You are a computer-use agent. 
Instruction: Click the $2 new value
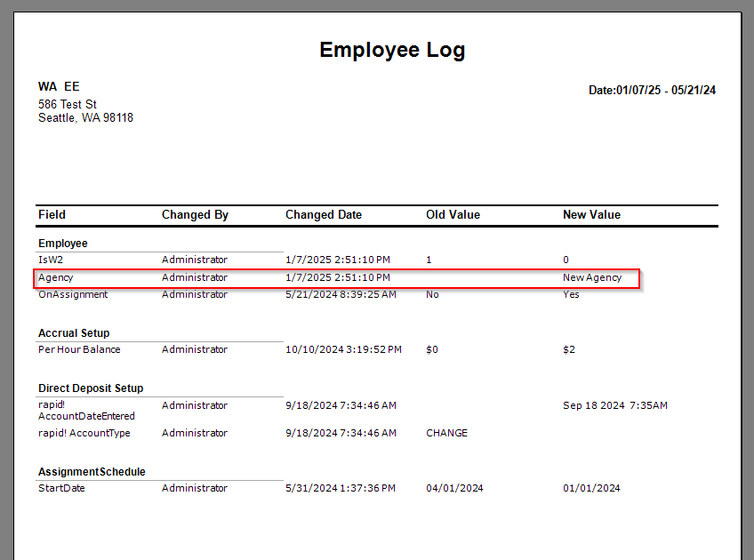click(x=569, y=349)
